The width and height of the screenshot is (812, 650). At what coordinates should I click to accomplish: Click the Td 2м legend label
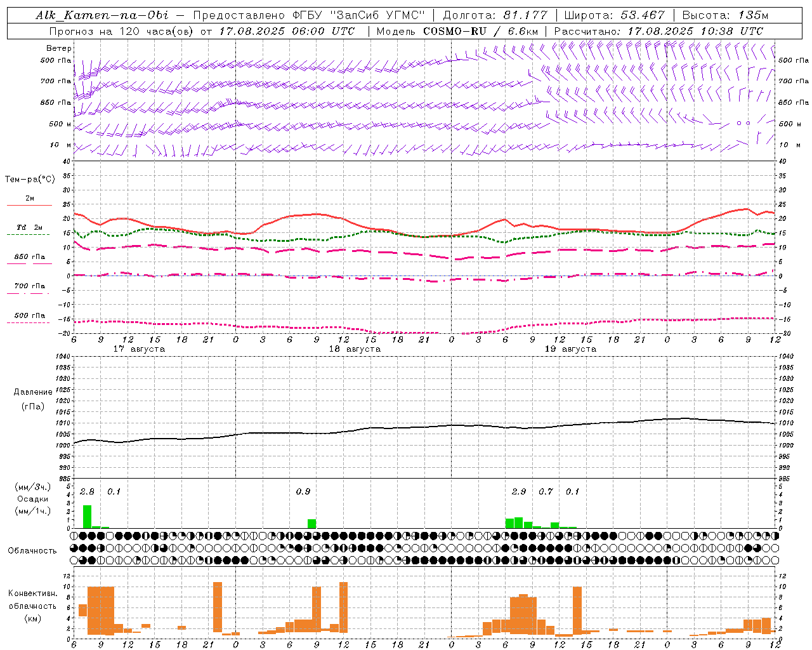tap(30, 227)
